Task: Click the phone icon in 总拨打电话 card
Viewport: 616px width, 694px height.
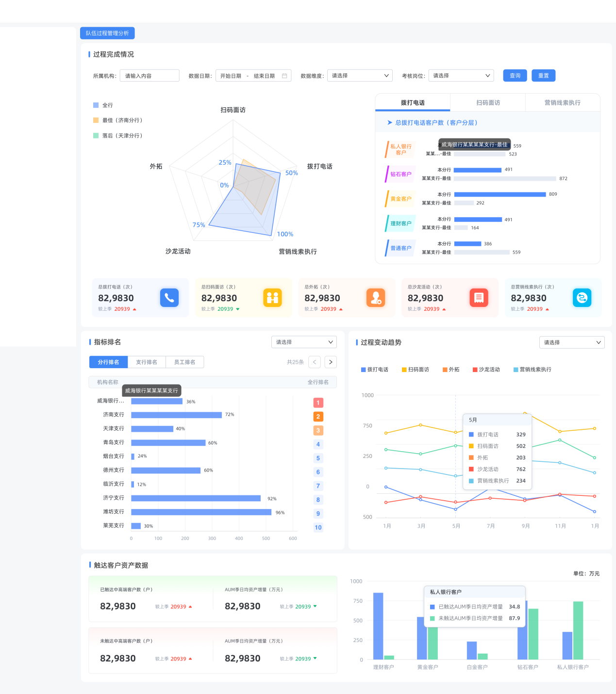Action: (x=169, y=298)
